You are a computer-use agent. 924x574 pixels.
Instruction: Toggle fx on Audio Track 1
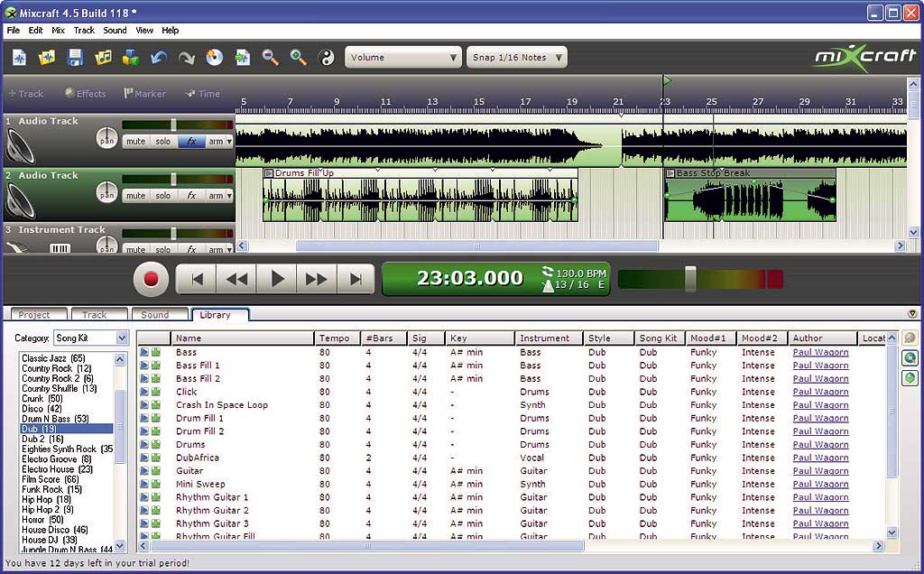click(x=191, y=142)
